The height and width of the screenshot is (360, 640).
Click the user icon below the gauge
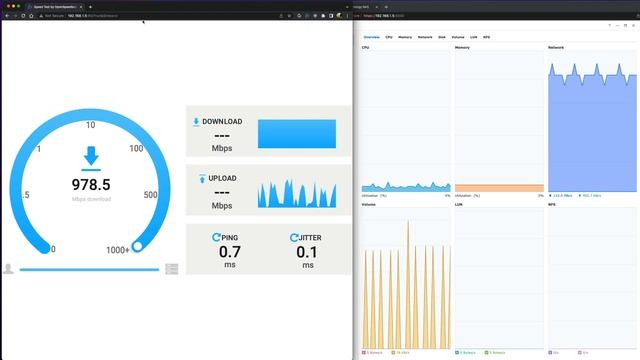tap(8, 269)
